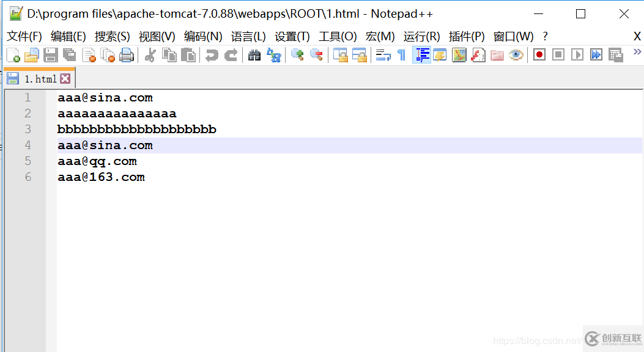Viewport: 644px width, 352px height.
Task: Close the 1.html tab with red X
Action: point(65,79)
